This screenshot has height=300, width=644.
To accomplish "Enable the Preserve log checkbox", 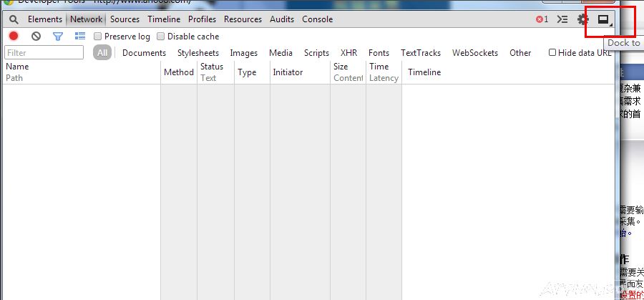I will pyautogui.click(x=98, y=37).
